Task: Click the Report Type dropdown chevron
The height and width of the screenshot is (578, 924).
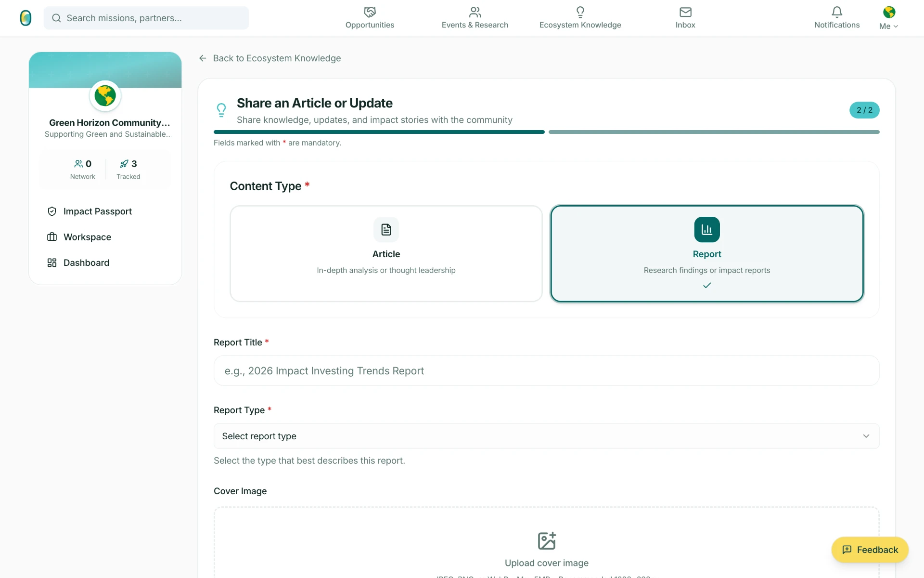Action: click(866, 436)
